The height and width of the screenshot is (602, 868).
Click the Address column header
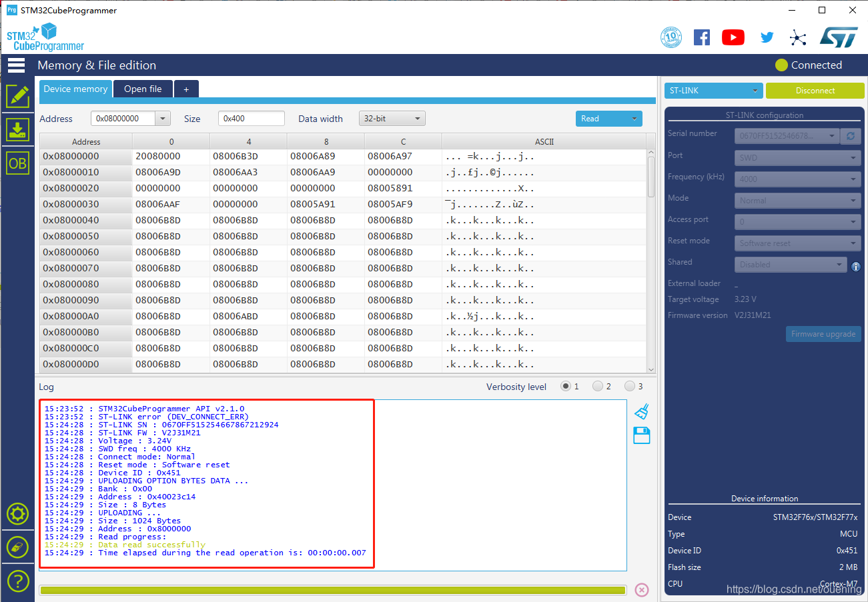click(86, 141)
